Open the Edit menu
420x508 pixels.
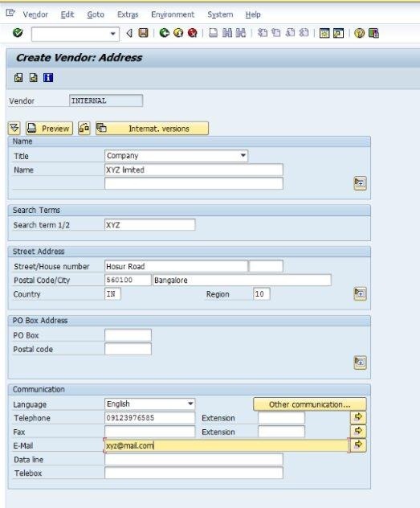tap(67, 14)
